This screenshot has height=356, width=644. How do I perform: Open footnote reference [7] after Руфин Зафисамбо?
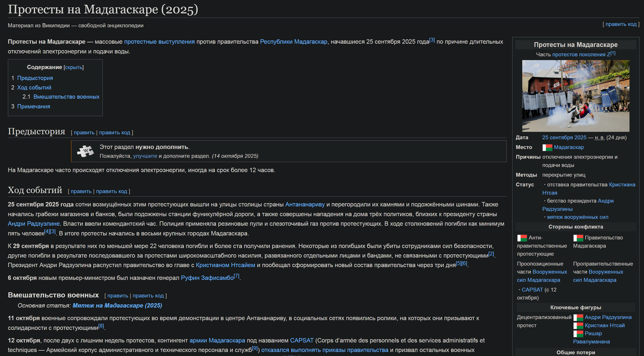point(236,276)
